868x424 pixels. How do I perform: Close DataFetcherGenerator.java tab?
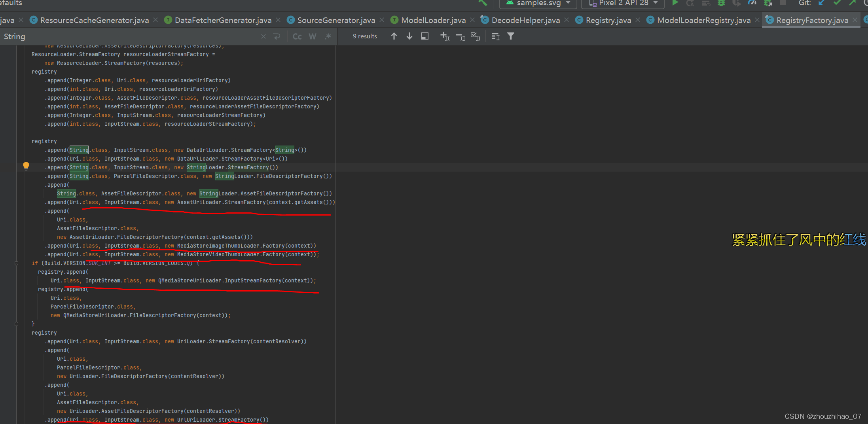[278, 20]
